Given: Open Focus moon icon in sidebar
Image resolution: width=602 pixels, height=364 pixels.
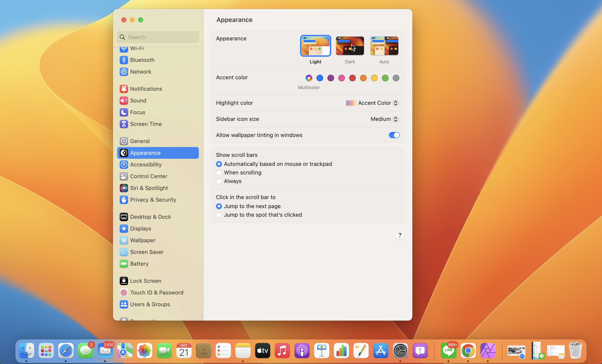Looking at the screenshot, I should [x=124, y=112].
